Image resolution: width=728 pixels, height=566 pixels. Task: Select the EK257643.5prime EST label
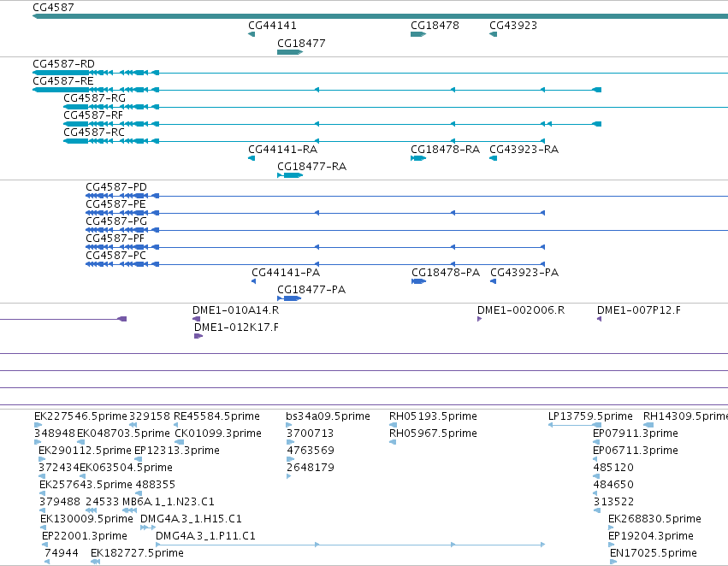tap(86, 485)
